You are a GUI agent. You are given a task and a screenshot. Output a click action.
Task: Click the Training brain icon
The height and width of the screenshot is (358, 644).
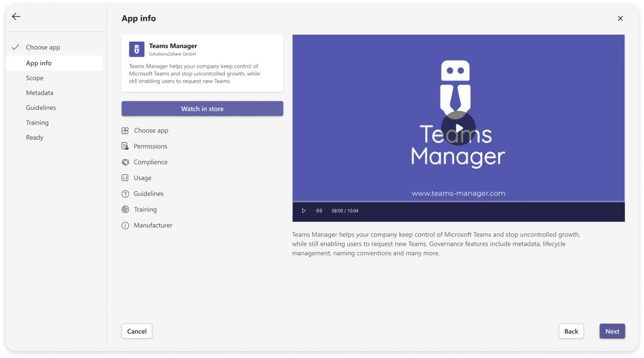[125, 209]
